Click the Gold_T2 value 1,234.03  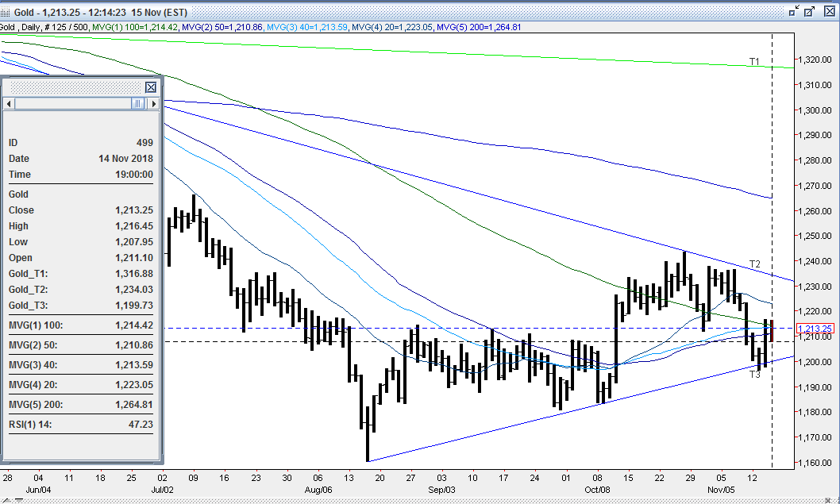[134, 289]
